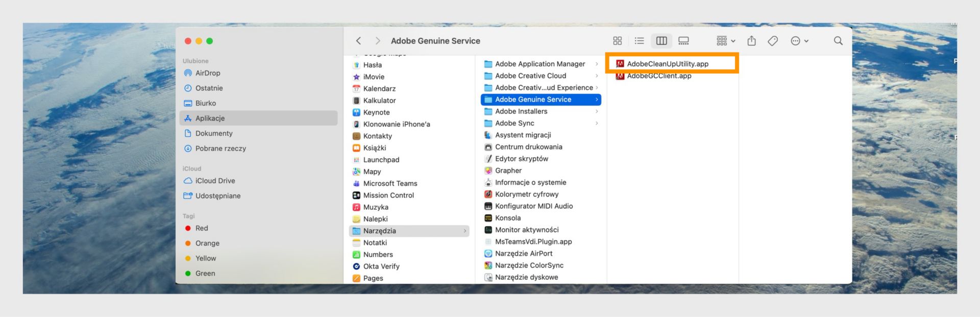Select the Green tag

coord(258,273)
